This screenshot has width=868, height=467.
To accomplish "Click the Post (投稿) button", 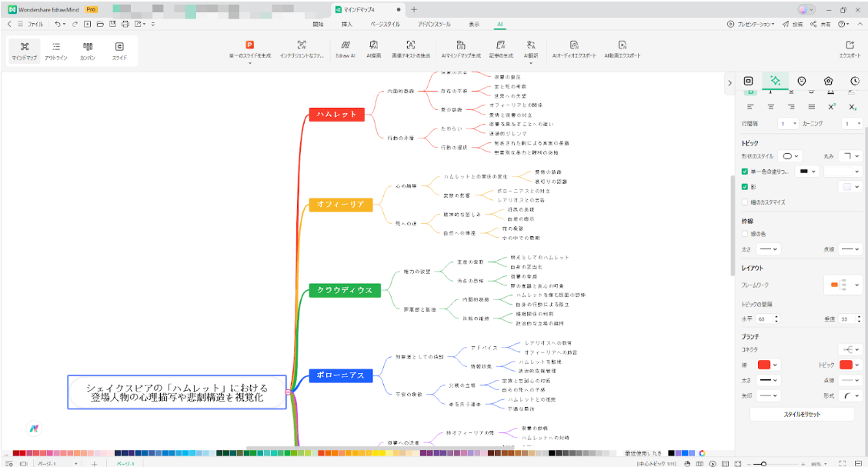I will pos(793,25).
